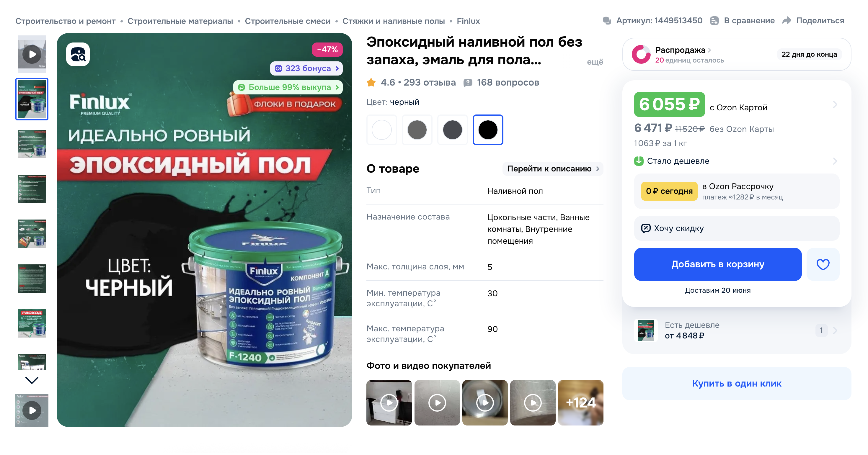Click the visual search icon on product image
This screenshot has height=455, width=868.
click(x=78, y=54)
